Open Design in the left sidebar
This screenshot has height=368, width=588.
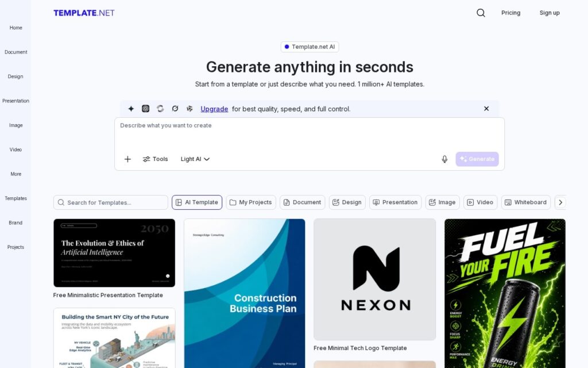[16, 76]
